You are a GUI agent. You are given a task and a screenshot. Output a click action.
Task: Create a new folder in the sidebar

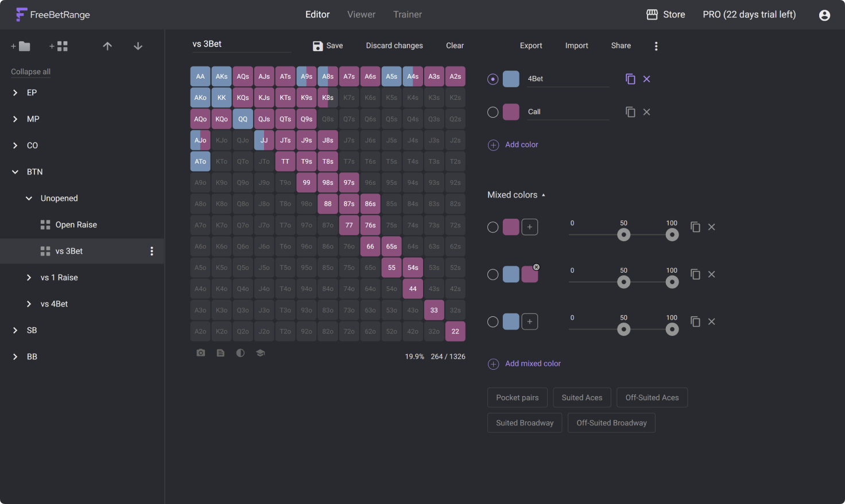click(x=19, y=46)
